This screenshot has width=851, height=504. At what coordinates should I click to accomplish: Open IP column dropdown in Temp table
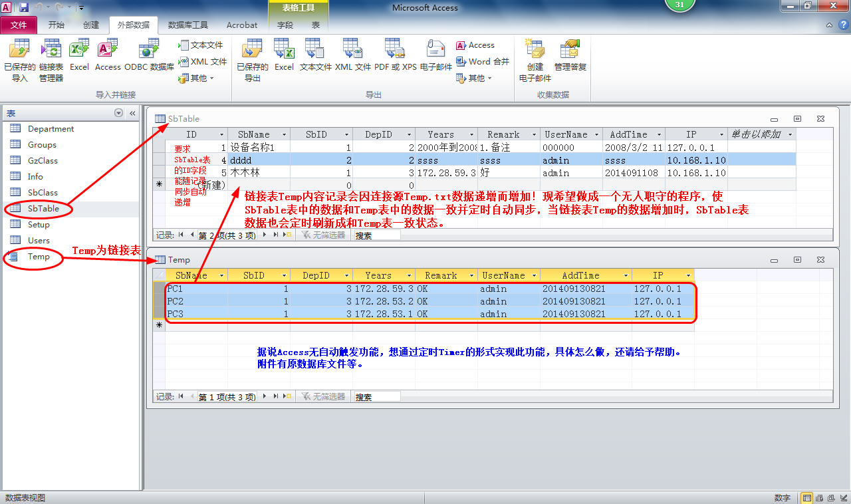point(688,275)
